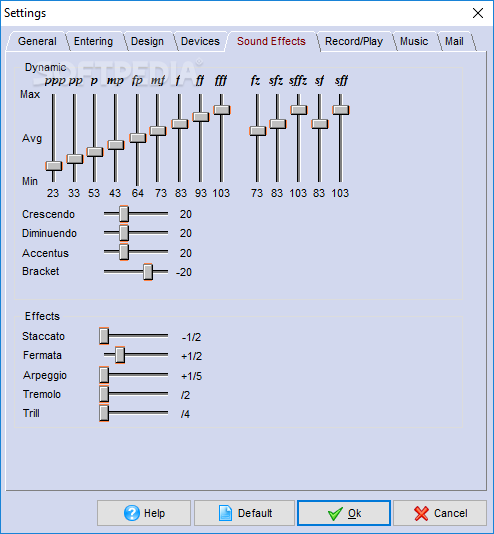Click the ppp value 23
This screenshot has width=494, height=534.
pyautogui.click(x=53, y=193)
